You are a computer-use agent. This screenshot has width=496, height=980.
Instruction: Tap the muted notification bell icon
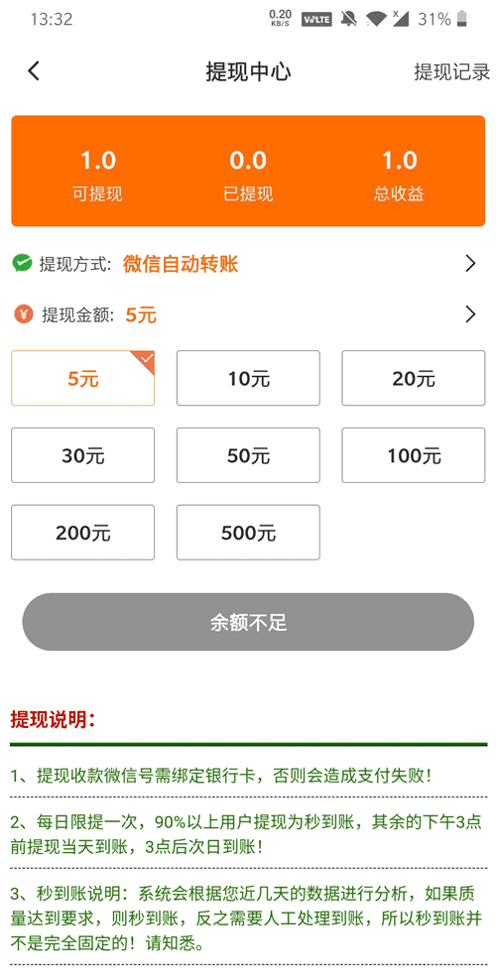[x=348, y=20]
